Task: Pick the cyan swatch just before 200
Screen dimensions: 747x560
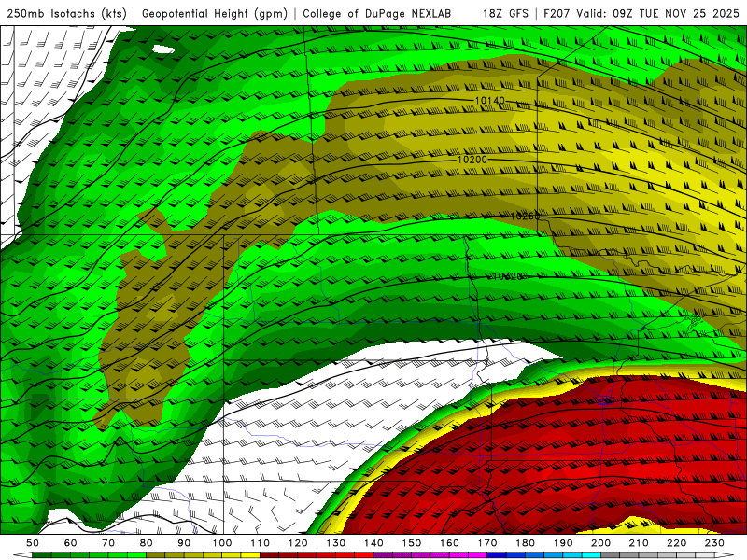Action: tap(591, 555)
